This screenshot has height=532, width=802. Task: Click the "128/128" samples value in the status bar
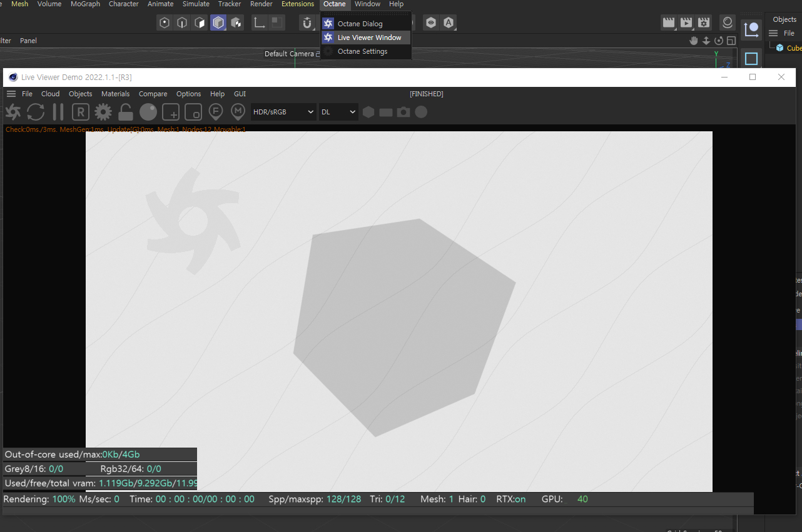point(343,499)
